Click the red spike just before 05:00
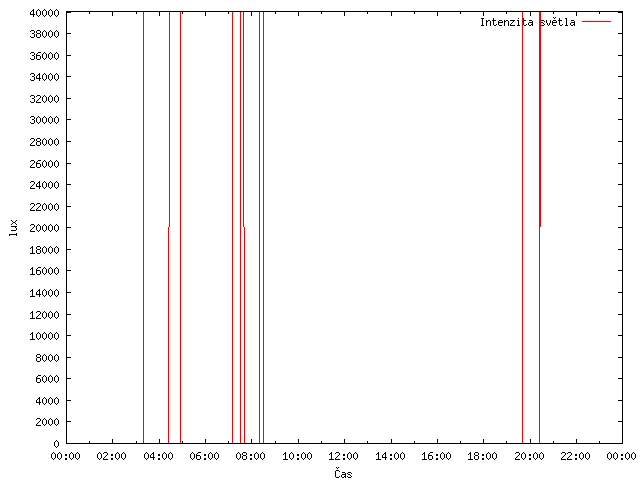640x480 pixels. (180, 228)
